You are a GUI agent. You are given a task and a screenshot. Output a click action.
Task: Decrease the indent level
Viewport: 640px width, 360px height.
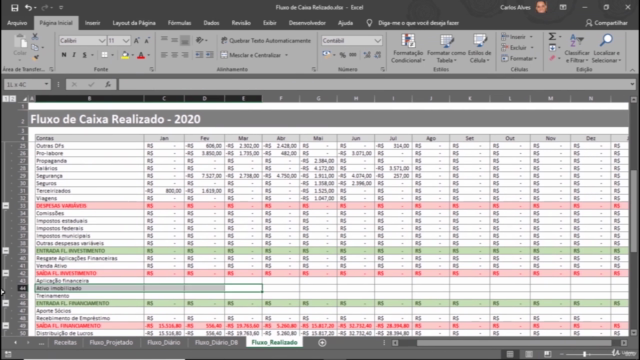[x=199, y=55]
